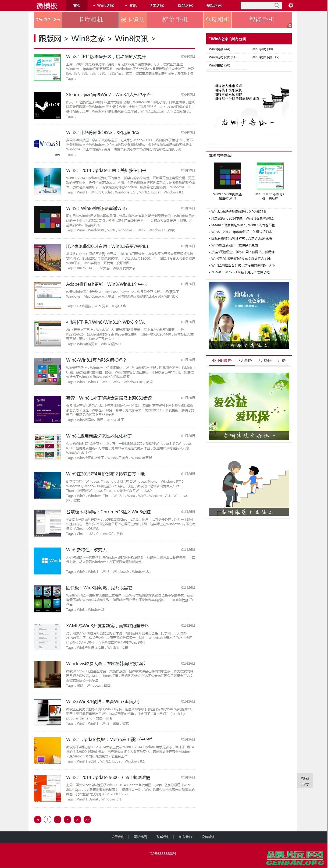
Task: Go to previous page with the < button
Action: (x=38, y=820)
